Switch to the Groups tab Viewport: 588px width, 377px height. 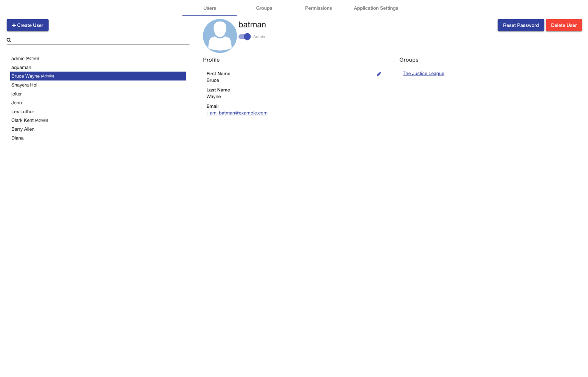pos(264,8)
